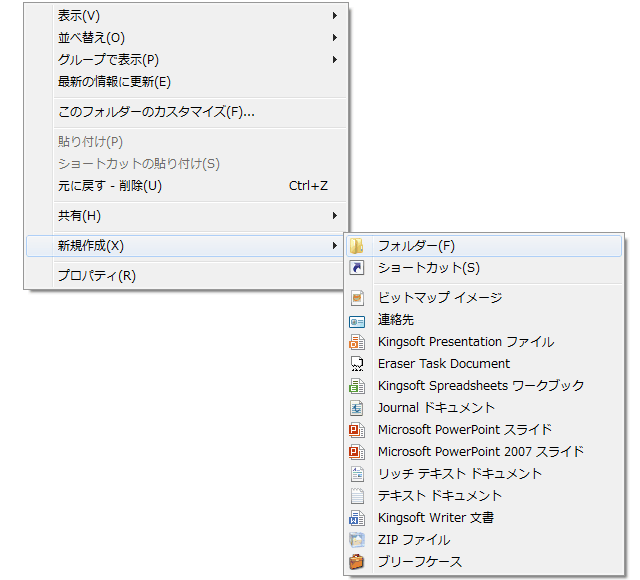Choose このフォルダーのカスタマイズ(F)...

(x=156, y=112)
